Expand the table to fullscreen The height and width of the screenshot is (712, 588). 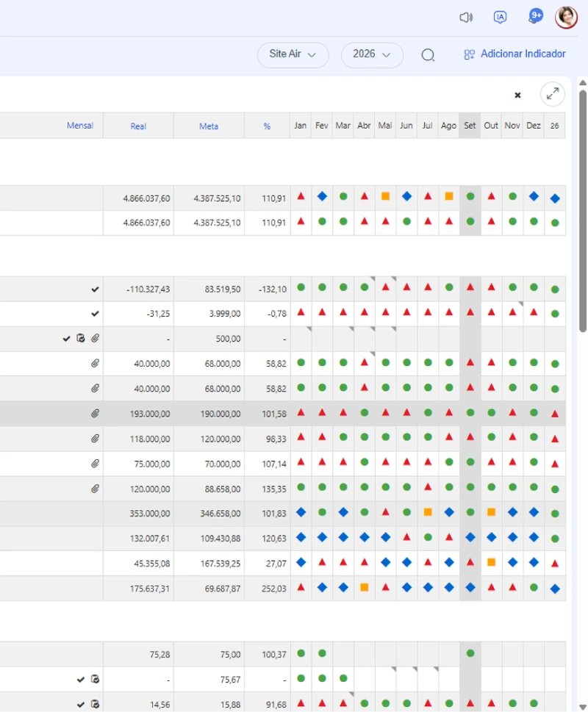click(553, 94)
